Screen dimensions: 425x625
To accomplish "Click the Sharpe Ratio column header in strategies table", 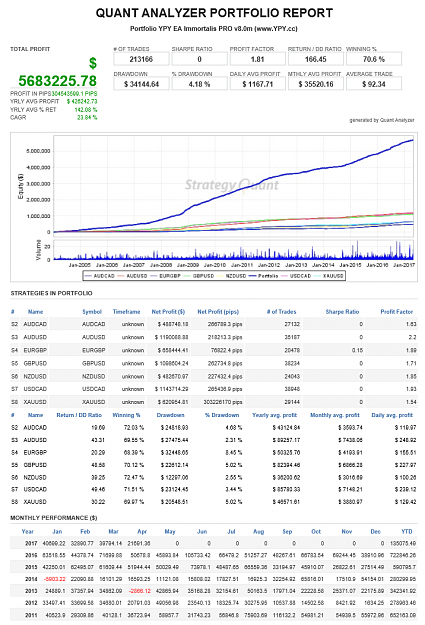I will (342, 312).
